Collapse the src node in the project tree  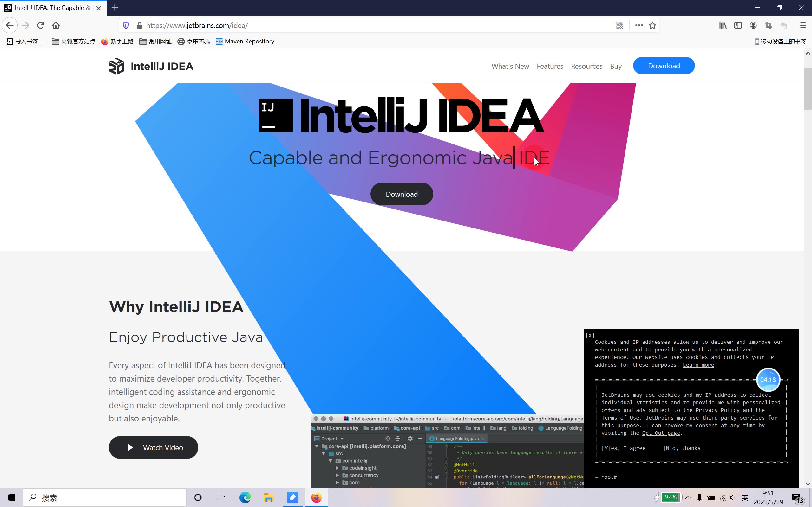coord(323,453)
